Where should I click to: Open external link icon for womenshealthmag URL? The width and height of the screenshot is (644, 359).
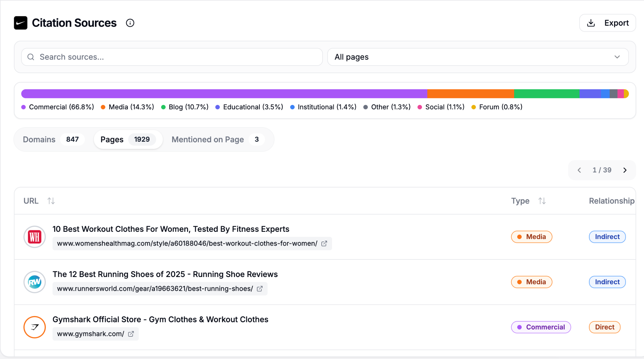pyautogui.click(x=324, y=243)
